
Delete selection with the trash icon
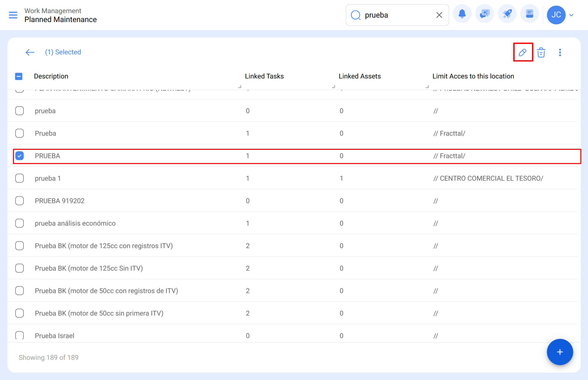[x=541, y=52]
